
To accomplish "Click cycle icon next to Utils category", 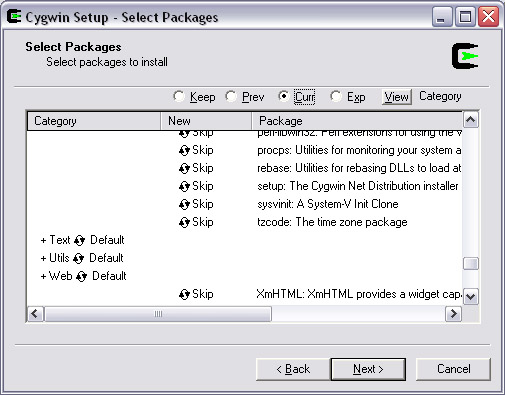I will [x=78, y=259].
